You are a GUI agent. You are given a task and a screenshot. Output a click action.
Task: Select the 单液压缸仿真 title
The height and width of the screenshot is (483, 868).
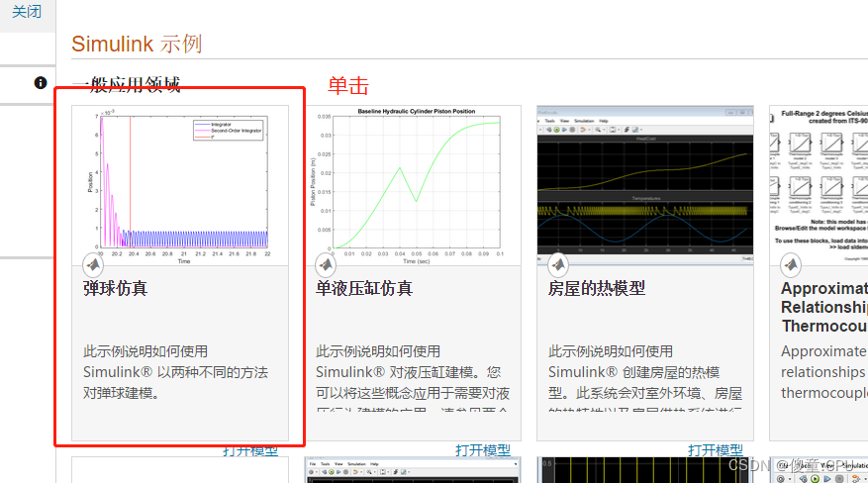point(364,288)
